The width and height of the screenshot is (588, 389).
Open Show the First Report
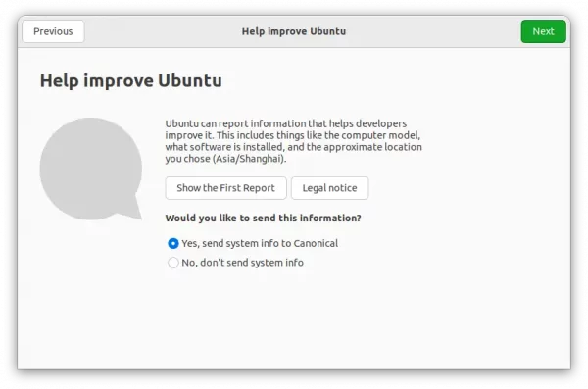(225, 188)
